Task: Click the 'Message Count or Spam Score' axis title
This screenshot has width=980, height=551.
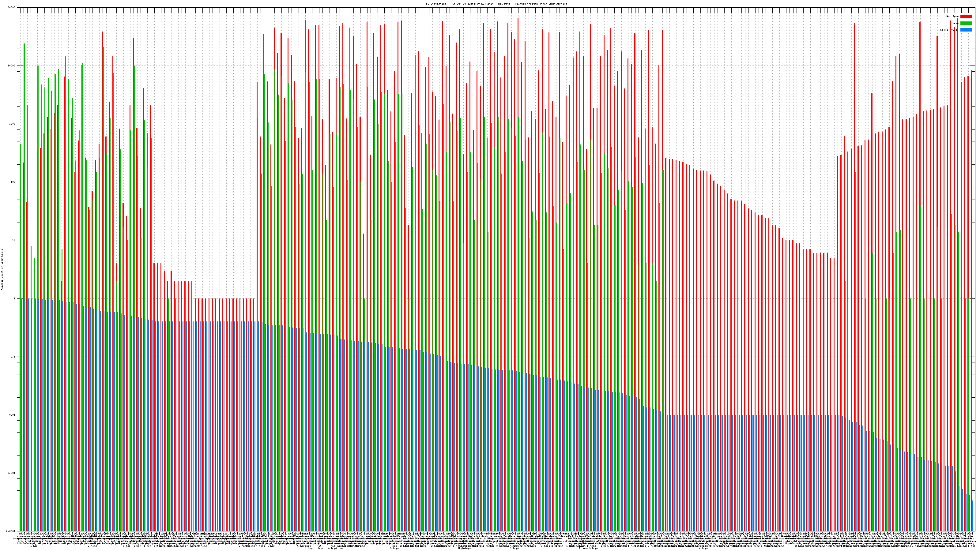Action: click(x=2, y=270)
